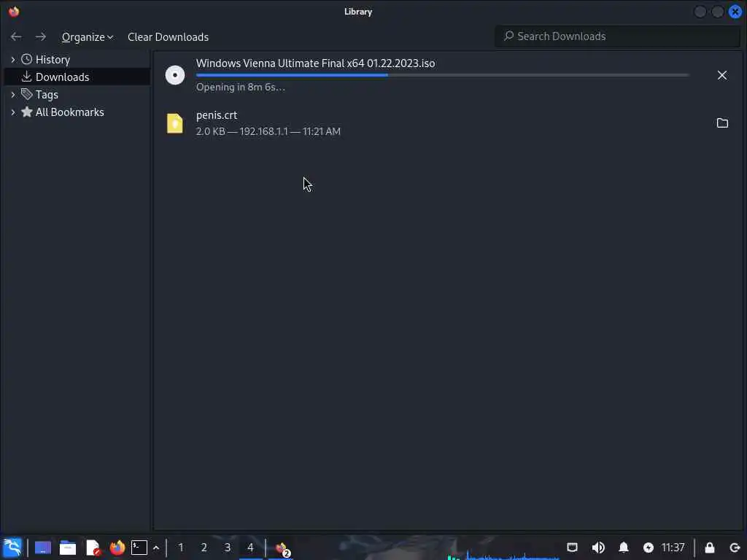Click the ISO download progress bar

click(443, 75)
